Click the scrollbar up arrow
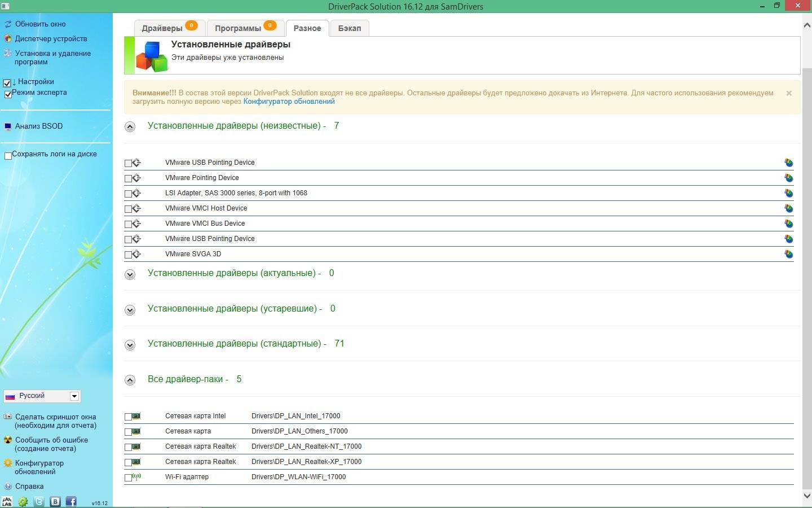Image resolution: width=812 pixels, height=508 pixels. tap(806, 25)
